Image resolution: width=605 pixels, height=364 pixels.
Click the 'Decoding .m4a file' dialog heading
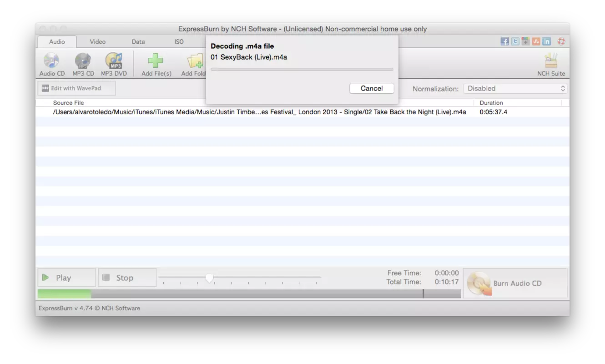(242, 46)
